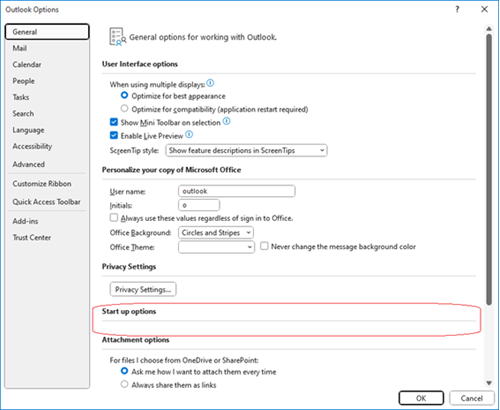The image size is (500, 410).
Task: Click the General options header icon
Action: coord(118,37)
